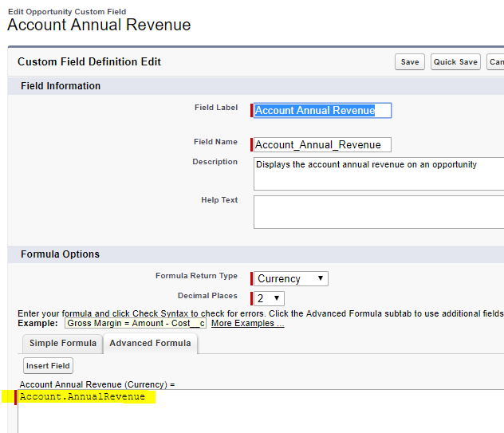Open the More Examples link
This screenshot has width=504, height=433.
click(x=247, y=323)
